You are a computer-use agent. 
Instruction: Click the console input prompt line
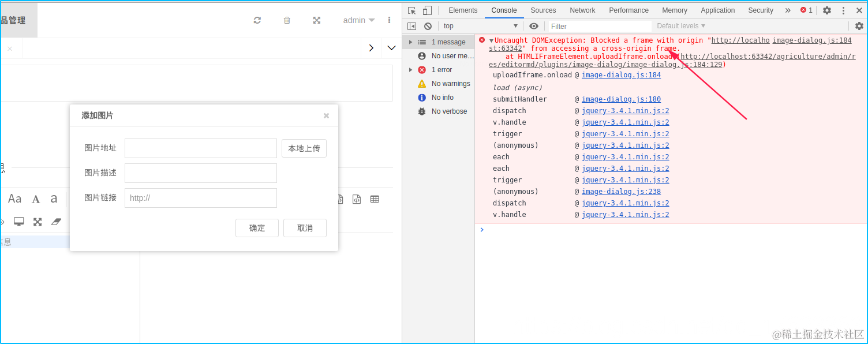coord(671,230)
